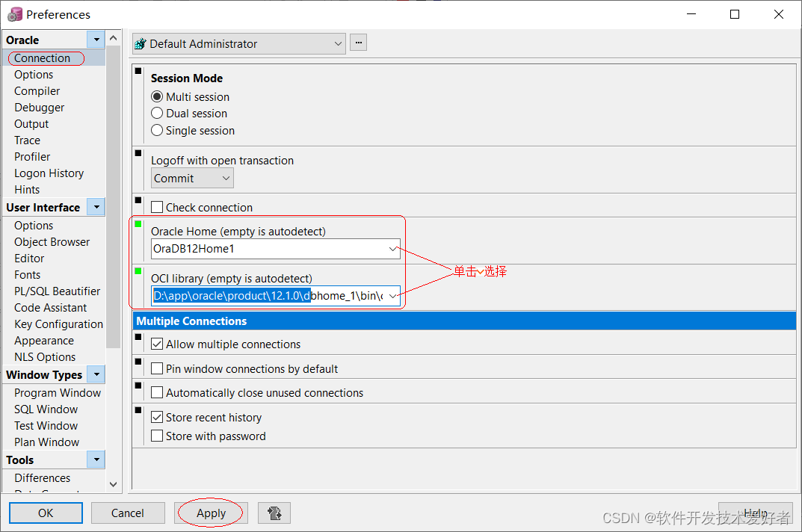Open the Default Administrator preference set dropdown
Viewport: 802px width, 532px height.
pyautogui.click(x=338, y=44)
